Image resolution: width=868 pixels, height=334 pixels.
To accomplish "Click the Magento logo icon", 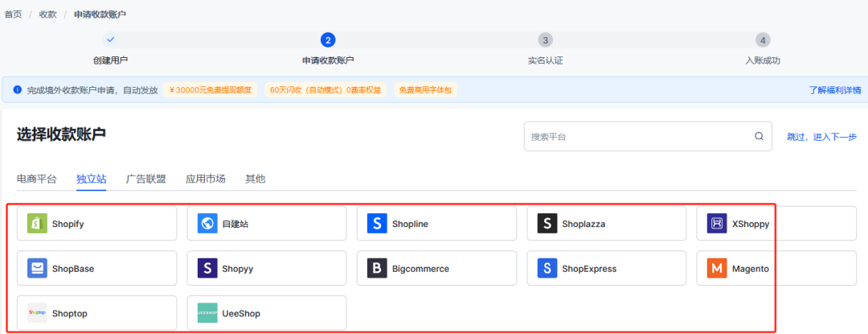I will pyautogui.click(x=718, y=269).
